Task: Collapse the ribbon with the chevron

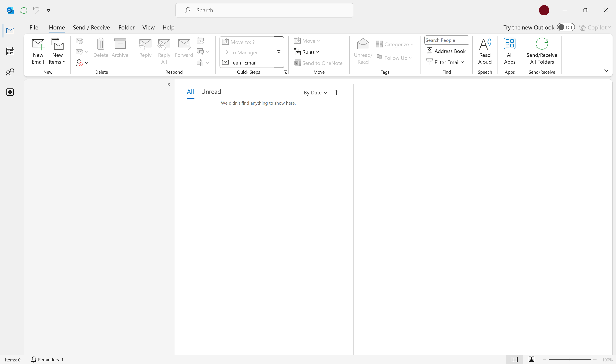Action: [x=606, y=71]
